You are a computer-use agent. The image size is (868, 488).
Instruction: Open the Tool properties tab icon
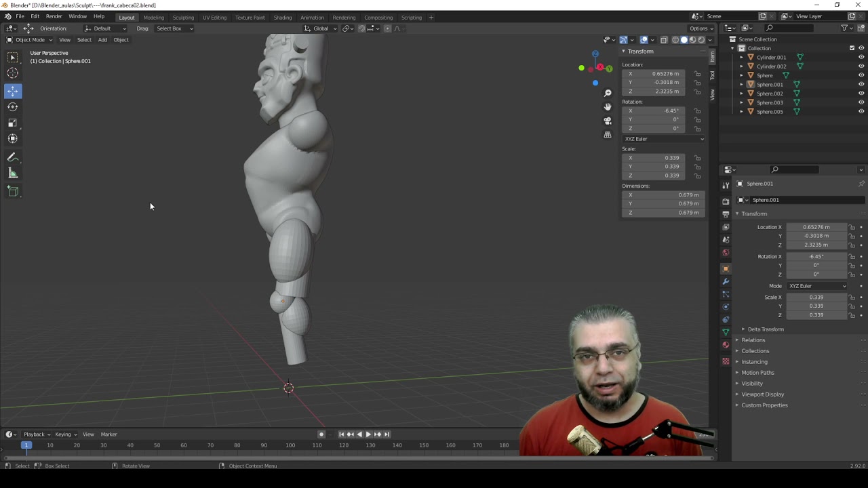coord(726,185)
